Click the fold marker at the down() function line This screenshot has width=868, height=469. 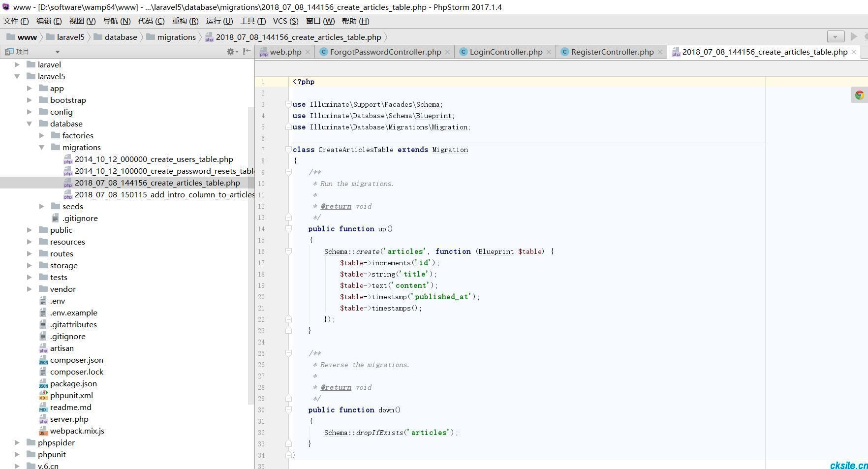point(289,410)
